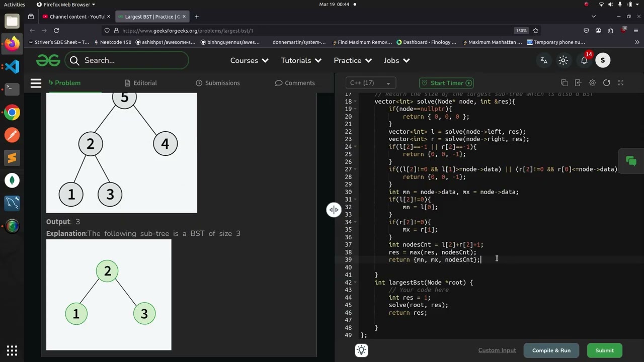Open Terminal from the dock
This screenshot has width=644, height=362.
[x=12, y=89]
